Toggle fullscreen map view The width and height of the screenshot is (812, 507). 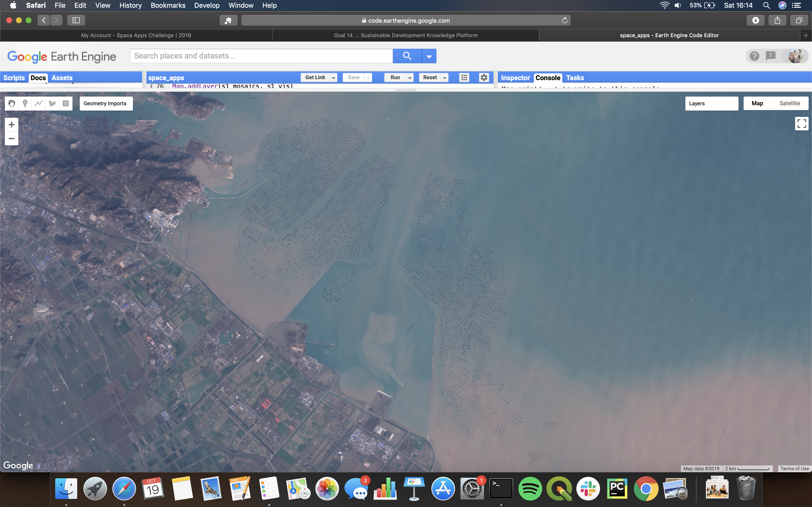point(802,124)
